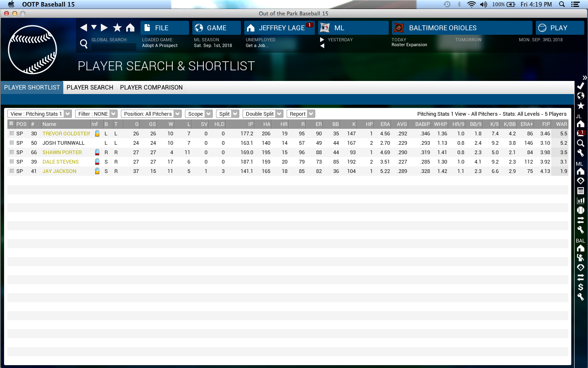Tick the checkbox for Trevor Goldstein
Screen dimensions: 588x368
pyautogui.click(x=12, y=133)
